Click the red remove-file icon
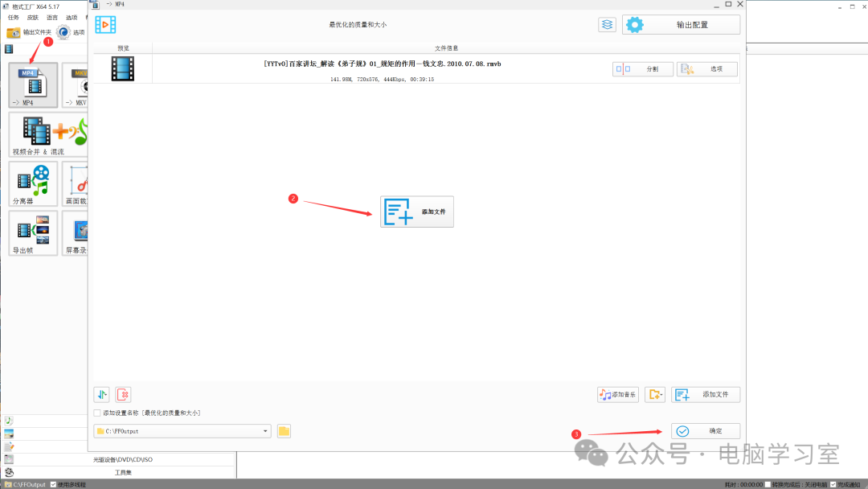 [123, 394]
